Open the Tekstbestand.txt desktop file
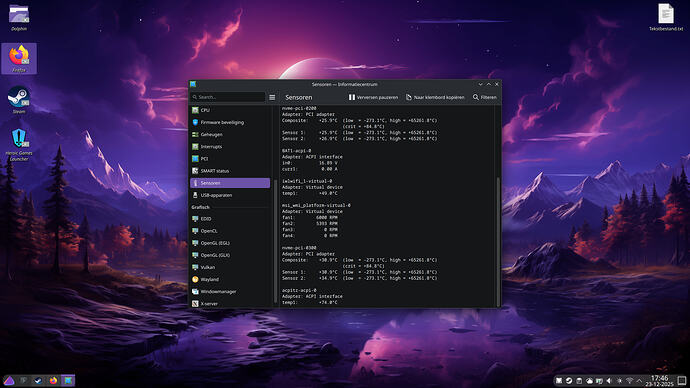 point(666,17)
